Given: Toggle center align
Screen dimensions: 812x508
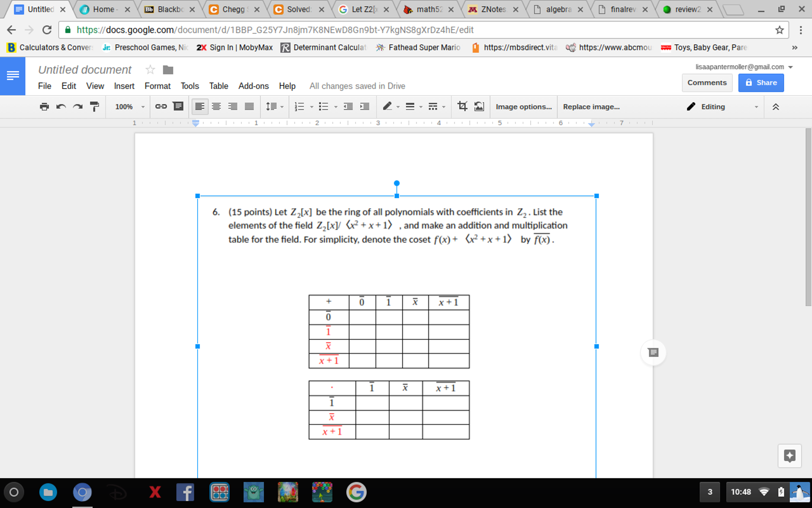Looking at the screenshot, I should [216, 106].
